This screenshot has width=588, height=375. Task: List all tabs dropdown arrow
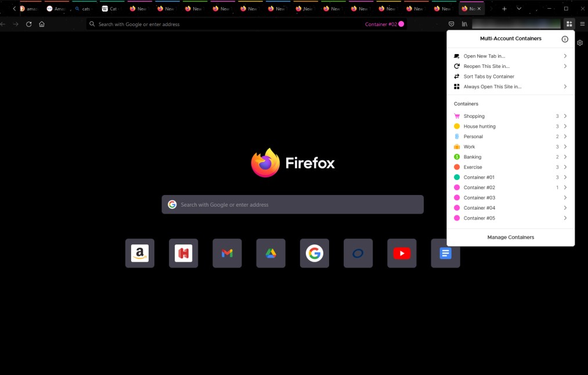tap(519, 9)
